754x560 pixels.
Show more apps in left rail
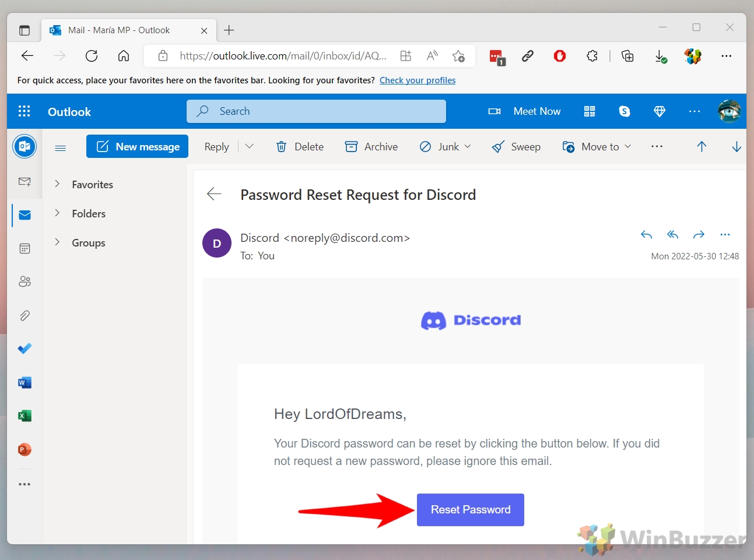tap(24, 484)
